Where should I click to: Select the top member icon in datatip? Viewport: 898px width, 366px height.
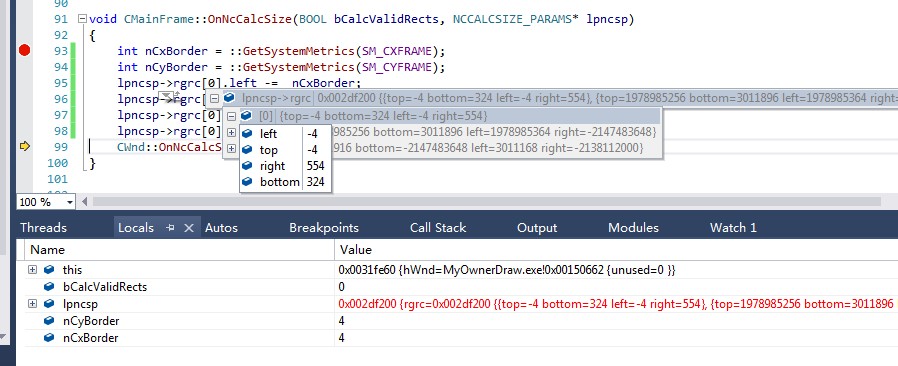[247, 149]
